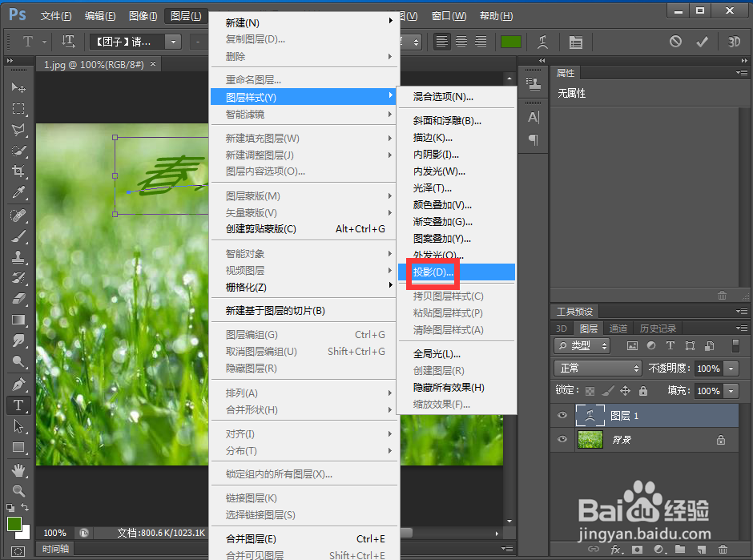
Task: Toggle lock image pixels brush icon
Action: click(x=607, y=391)
